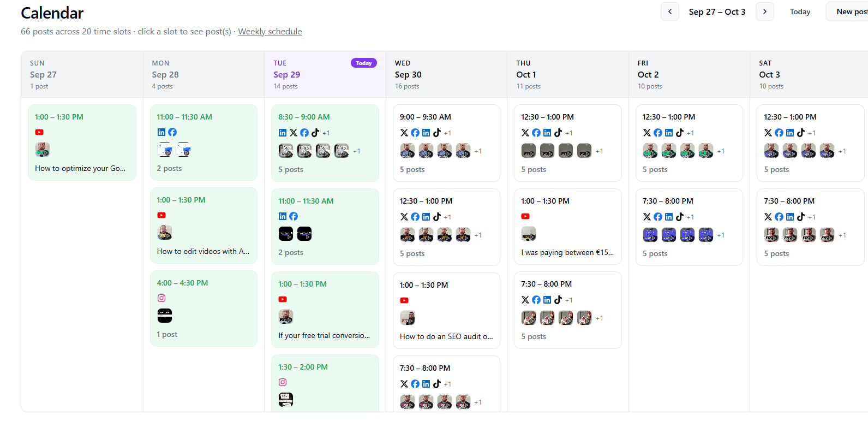Select the Wed Sep 30 day header

click(x=447, y=74)
